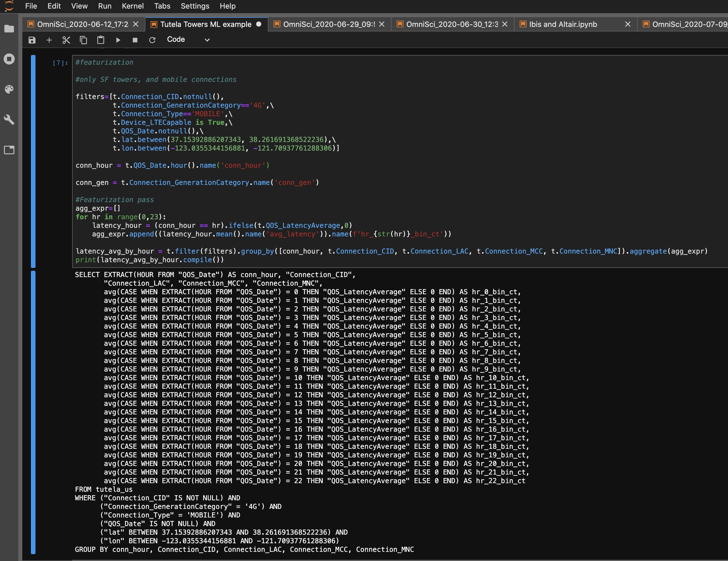Open the Kernel menu
Image resolution: width=728 pixels, height=561 pixels.
coord(132,6)
